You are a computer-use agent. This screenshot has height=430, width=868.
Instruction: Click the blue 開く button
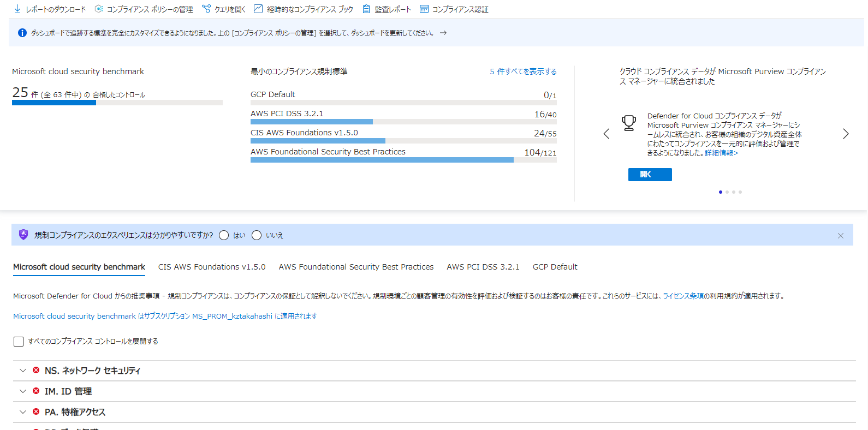(x=650, y=174)
